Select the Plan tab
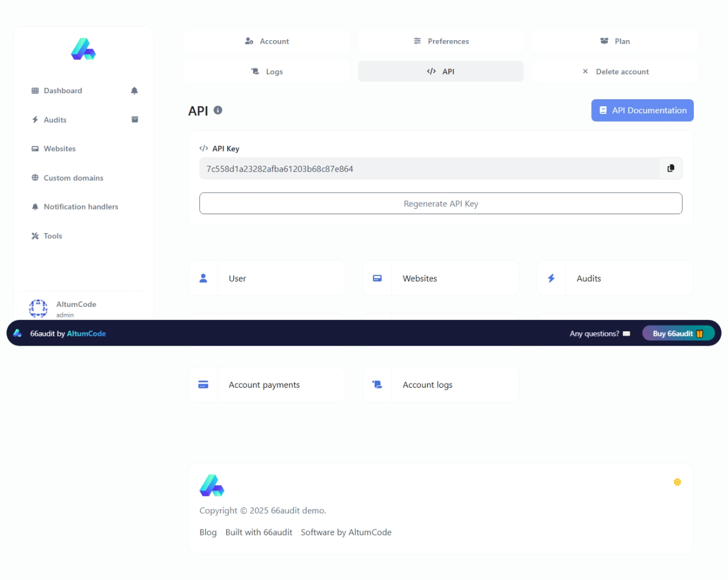The height and width of the screenshot is (580, 728). 614,41
